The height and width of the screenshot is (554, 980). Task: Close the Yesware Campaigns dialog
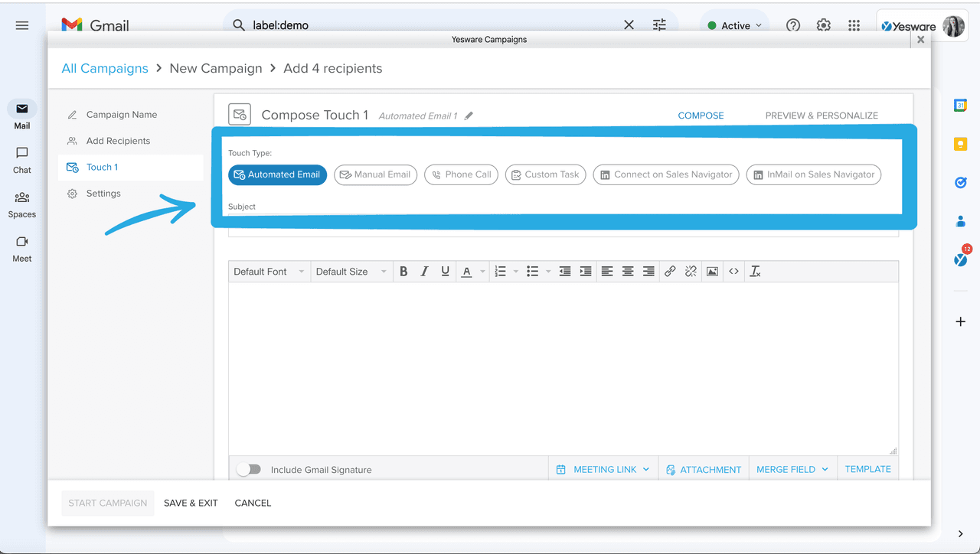921,40
